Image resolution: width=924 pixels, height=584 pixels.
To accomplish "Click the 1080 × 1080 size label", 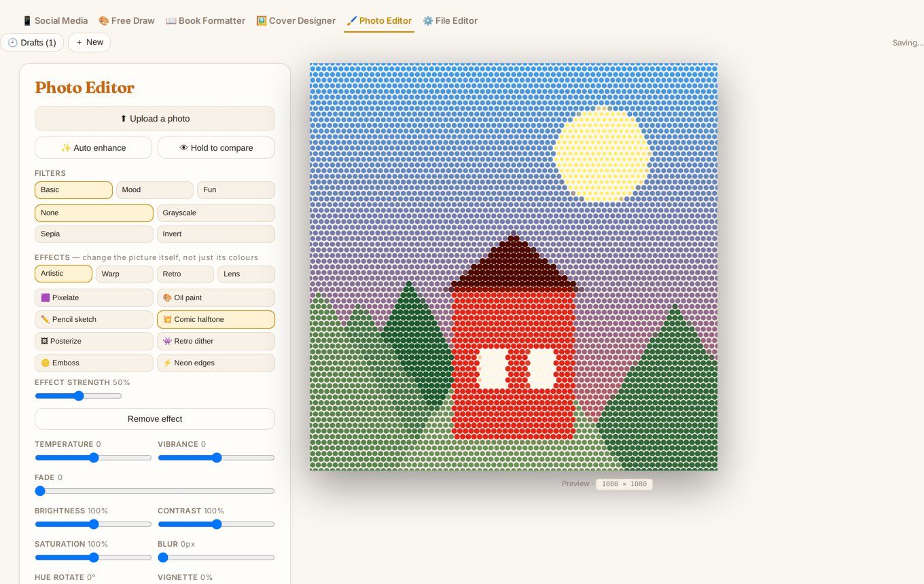I will [x=624, y=484].
